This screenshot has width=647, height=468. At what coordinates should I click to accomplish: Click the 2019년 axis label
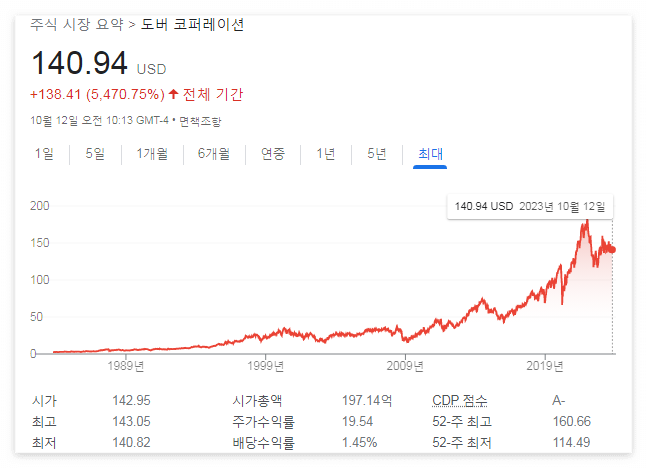[x=545, y=366]
